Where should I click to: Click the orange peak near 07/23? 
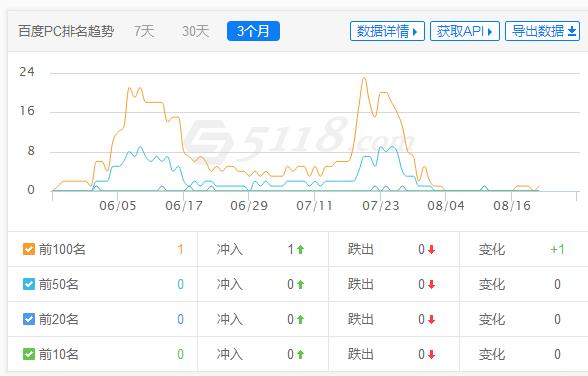[364, 78]
